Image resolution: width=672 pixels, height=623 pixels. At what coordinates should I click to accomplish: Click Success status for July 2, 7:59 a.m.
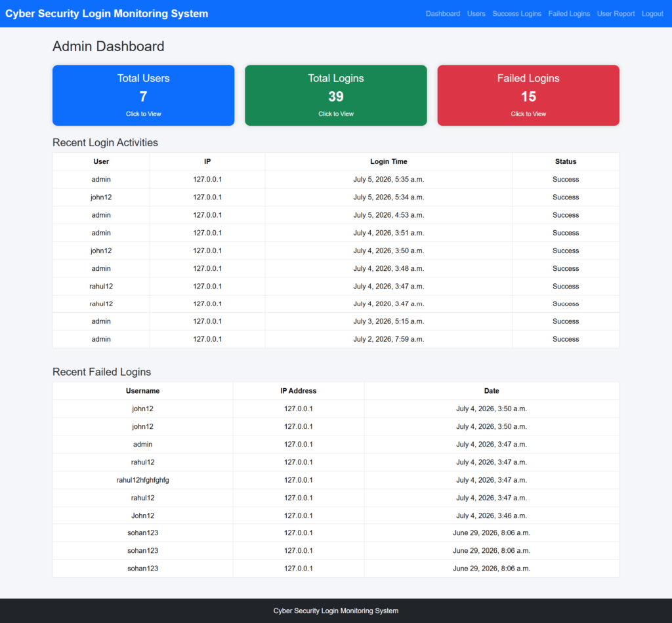pyautogui.click(x=566, y=339)
